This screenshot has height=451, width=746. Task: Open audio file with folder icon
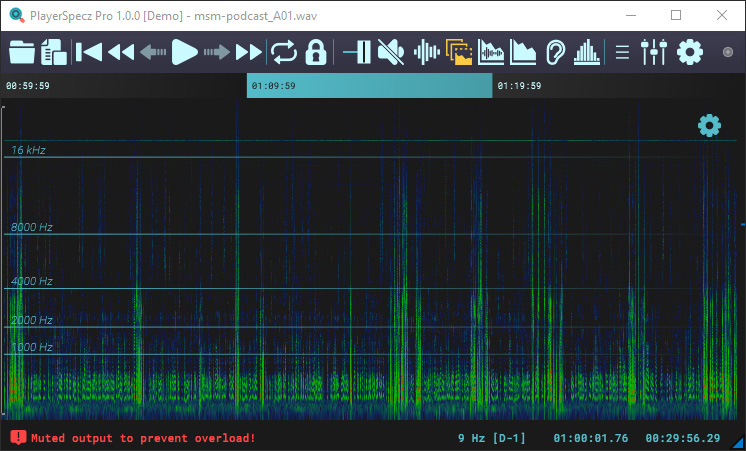(x=22, y=52)
